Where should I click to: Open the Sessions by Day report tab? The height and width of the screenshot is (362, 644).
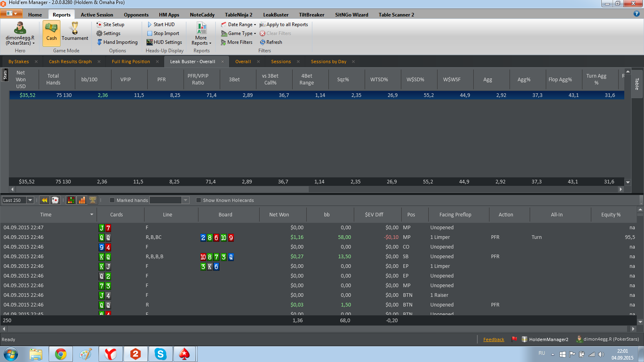pyautogui.click(x=328, y=62)
